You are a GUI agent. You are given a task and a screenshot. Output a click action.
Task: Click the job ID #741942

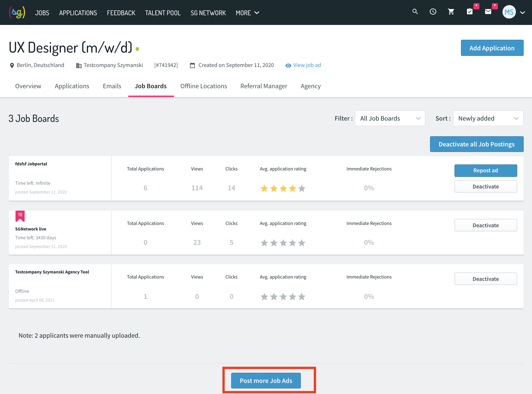coord(166,65)
